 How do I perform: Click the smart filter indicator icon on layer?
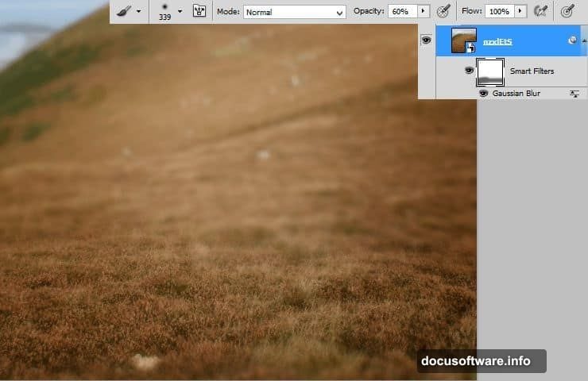click(572, 40)
